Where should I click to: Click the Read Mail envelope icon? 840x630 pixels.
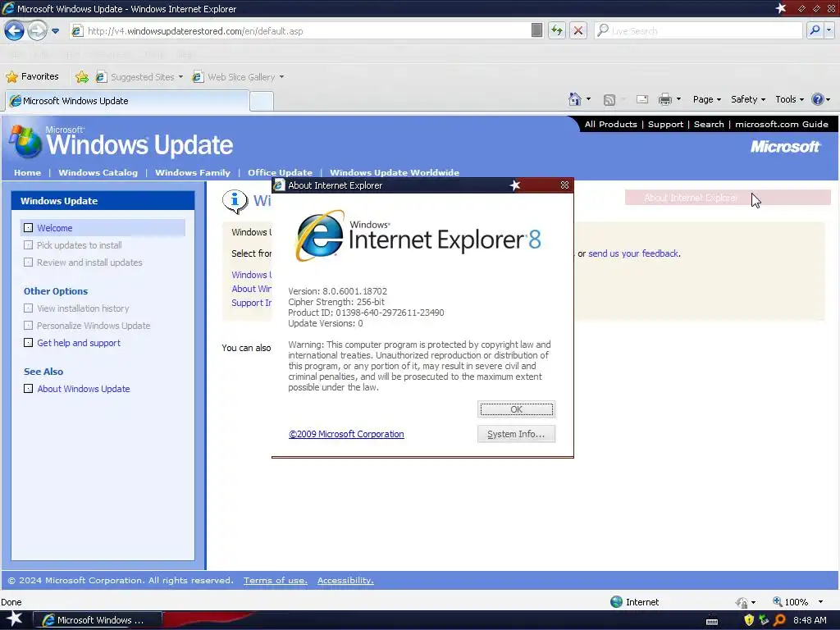tap(641, 99)
